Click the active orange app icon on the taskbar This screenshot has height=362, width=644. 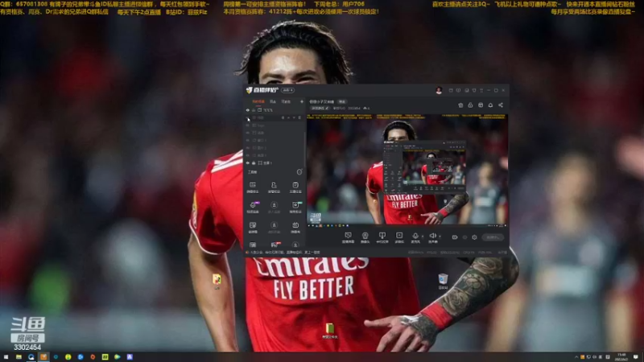(43, 357)
